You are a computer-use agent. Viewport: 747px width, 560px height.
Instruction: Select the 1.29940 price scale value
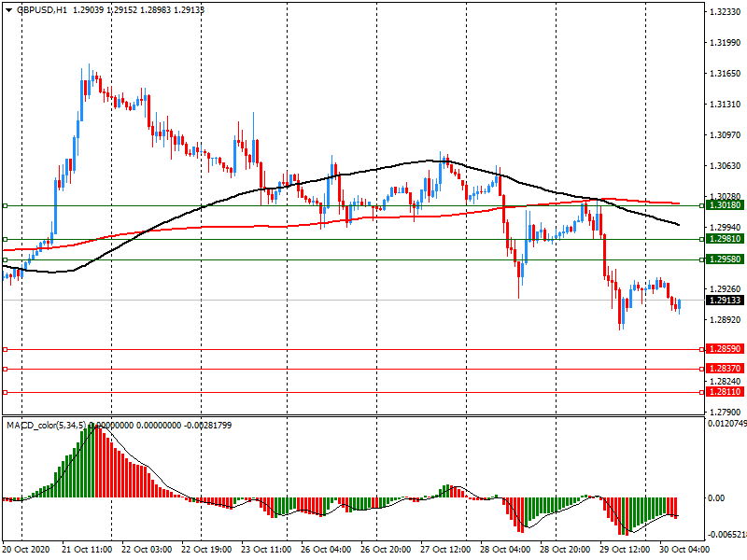[x=726, y=227]
